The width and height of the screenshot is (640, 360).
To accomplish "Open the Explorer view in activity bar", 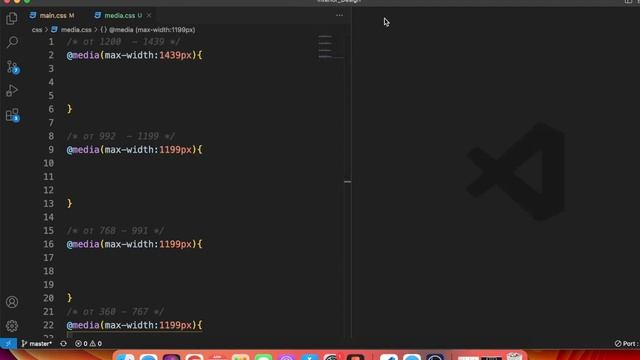I will (12, 18).
